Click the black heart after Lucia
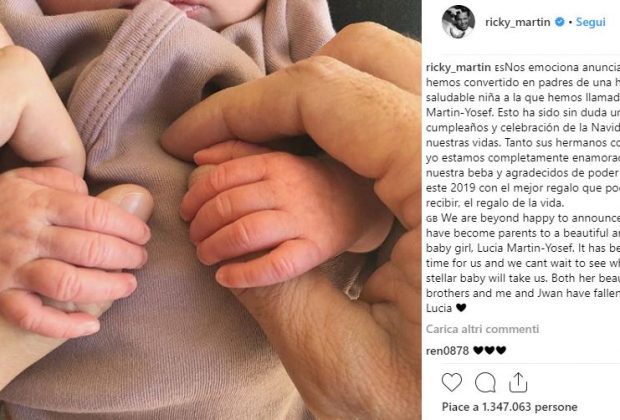Viewport: 620px width, 420px height. point(461,308)
